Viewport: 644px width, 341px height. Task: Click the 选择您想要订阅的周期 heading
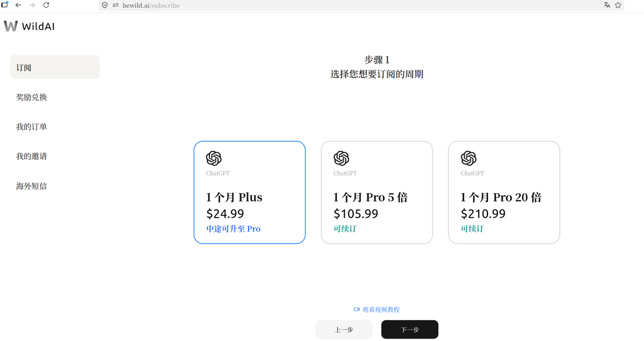[x=377, y=74]
